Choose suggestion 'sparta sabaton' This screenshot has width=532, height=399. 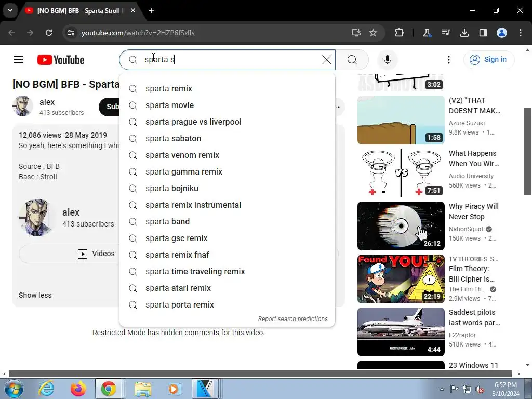[x=228, y=138]
